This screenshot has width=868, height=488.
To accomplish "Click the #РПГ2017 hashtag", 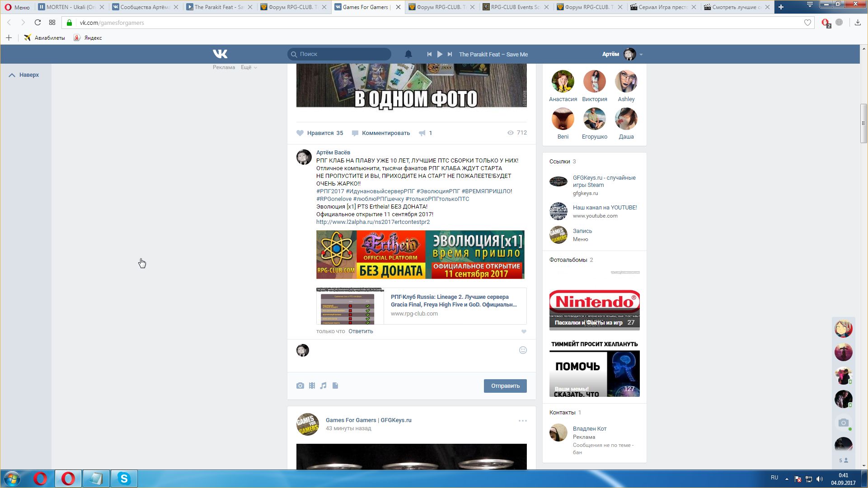I will [330, 191].
